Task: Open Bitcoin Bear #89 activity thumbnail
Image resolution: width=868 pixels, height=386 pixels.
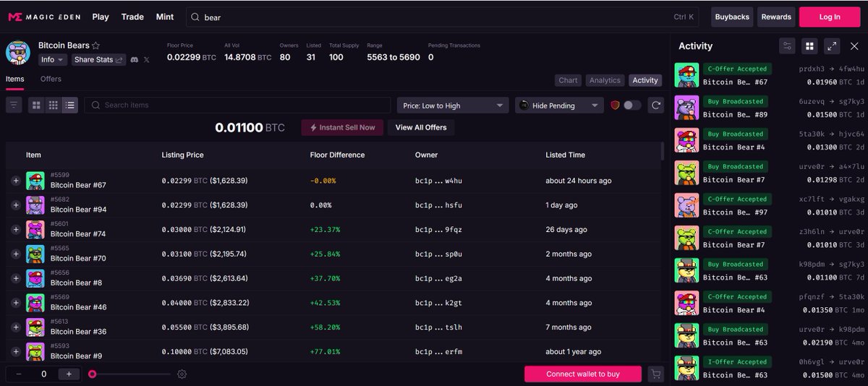Action: coord(686,108)
